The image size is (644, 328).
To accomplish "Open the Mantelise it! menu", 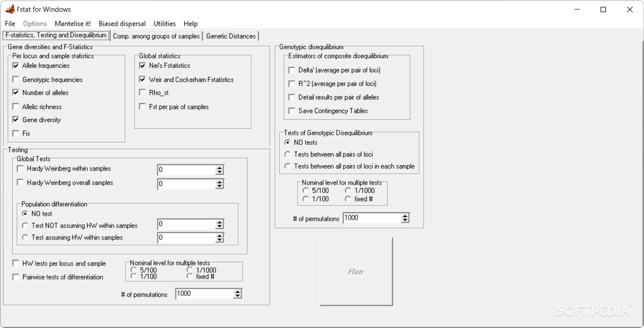I will [72, 24].
